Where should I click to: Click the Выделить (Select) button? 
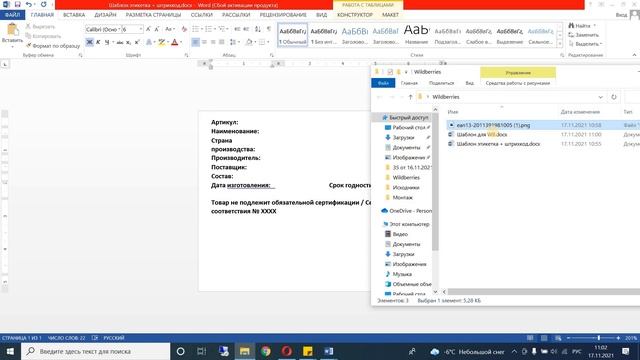(x=585, y=44)
